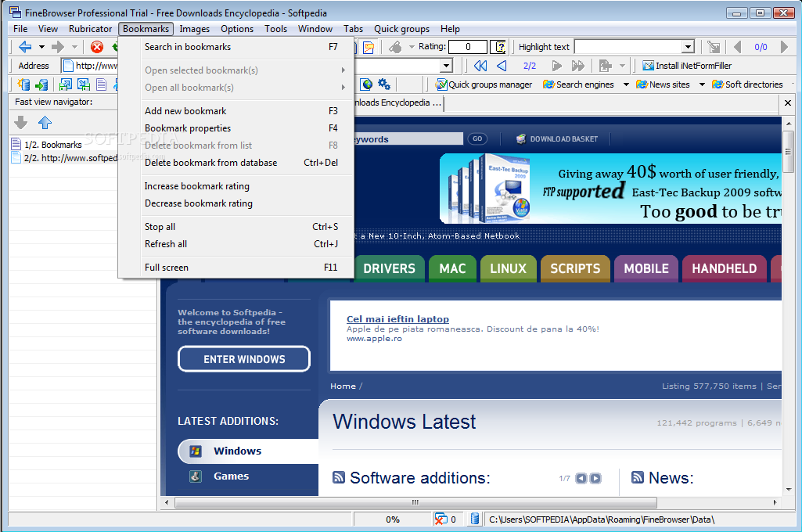Viewport: 802px width, 532px height.
Task: Click the blue Back arrow icon
Action: (x=24, y=47)
